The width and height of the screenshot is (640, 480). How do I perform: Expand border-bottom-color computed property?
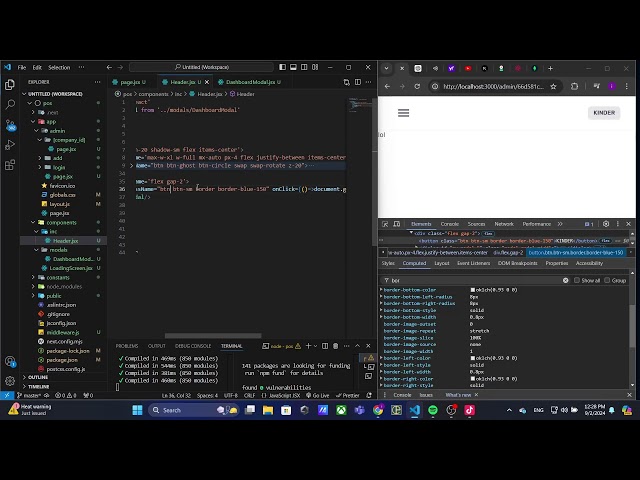tap(382, 290)
